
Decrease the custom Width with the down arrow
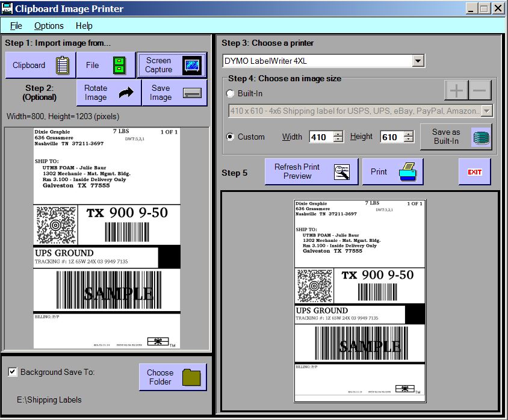pyautogui.click(x=338, y=140)
